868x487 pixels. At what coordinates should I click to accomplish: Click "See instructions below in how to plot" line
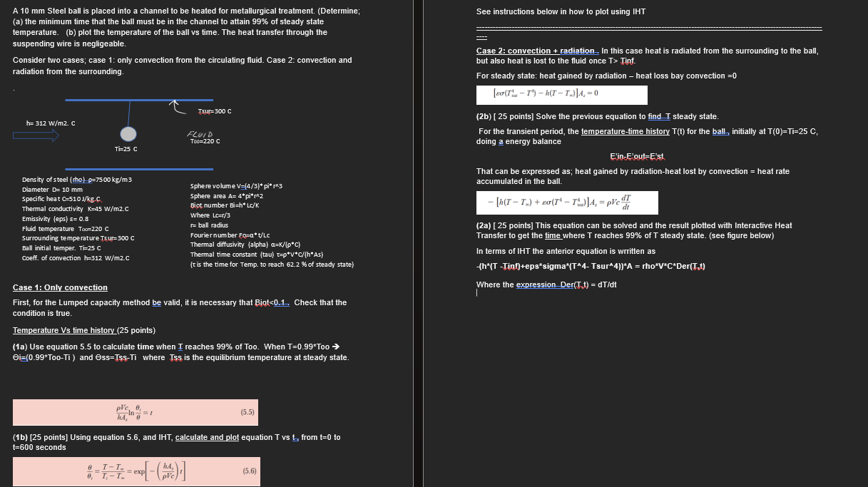561,11
